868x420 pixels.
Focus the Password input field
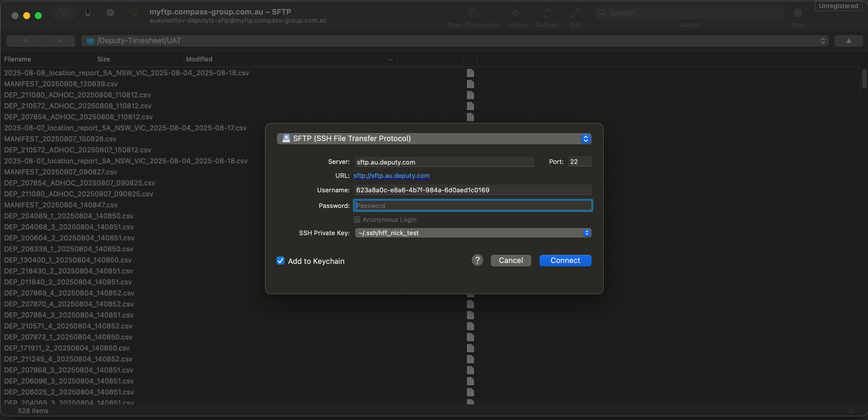click(473, 205)
